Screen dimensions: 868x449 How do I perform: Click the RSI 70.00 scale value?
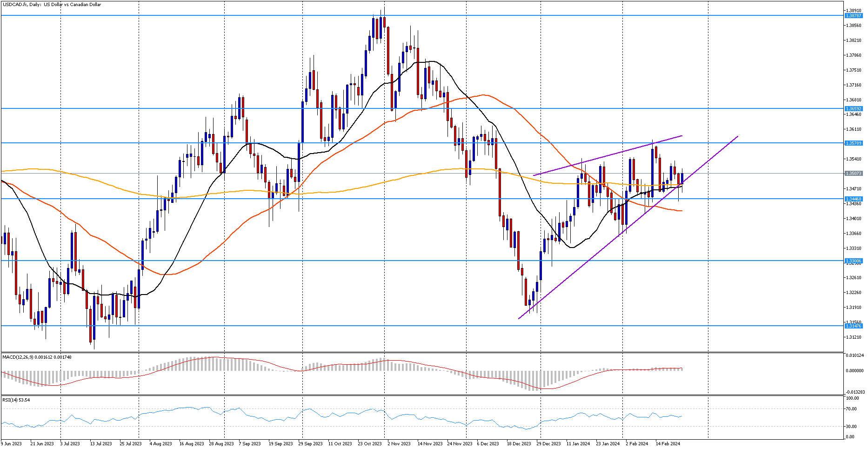(852, 409)
